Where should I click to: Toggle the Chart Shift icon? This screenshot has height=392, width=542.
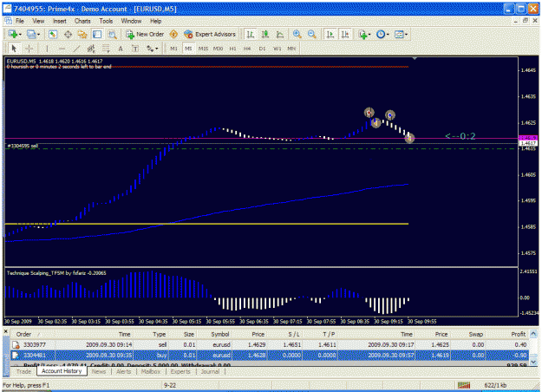[345, 34]
